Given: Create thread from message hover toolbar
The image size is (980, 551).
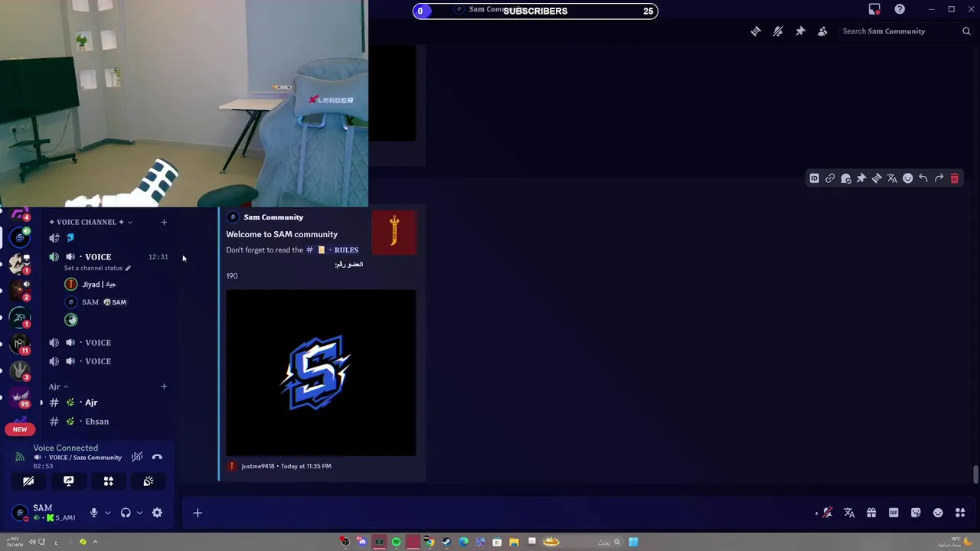Looking at the screenshot, I should pos(877,178).
